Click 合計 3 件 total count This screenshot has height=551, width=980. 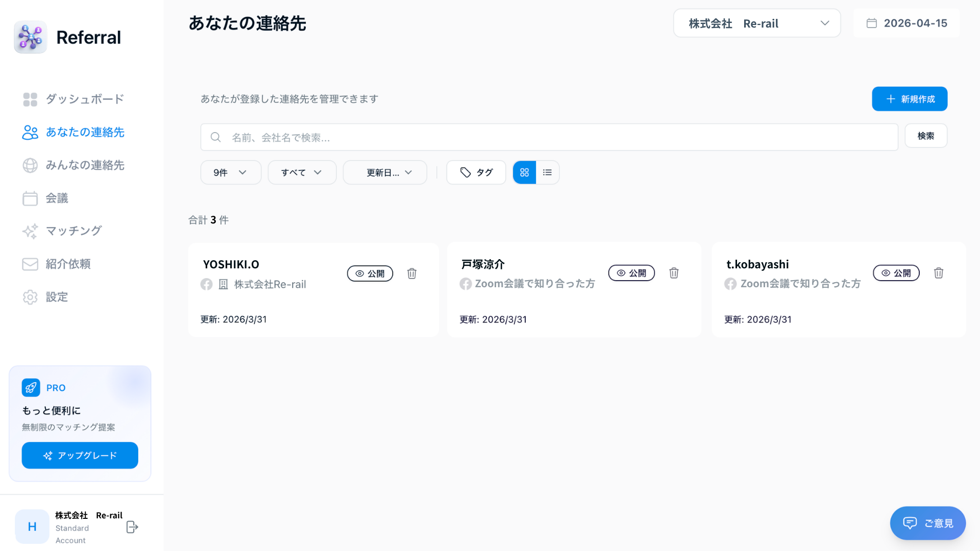(x=208, y=220)
